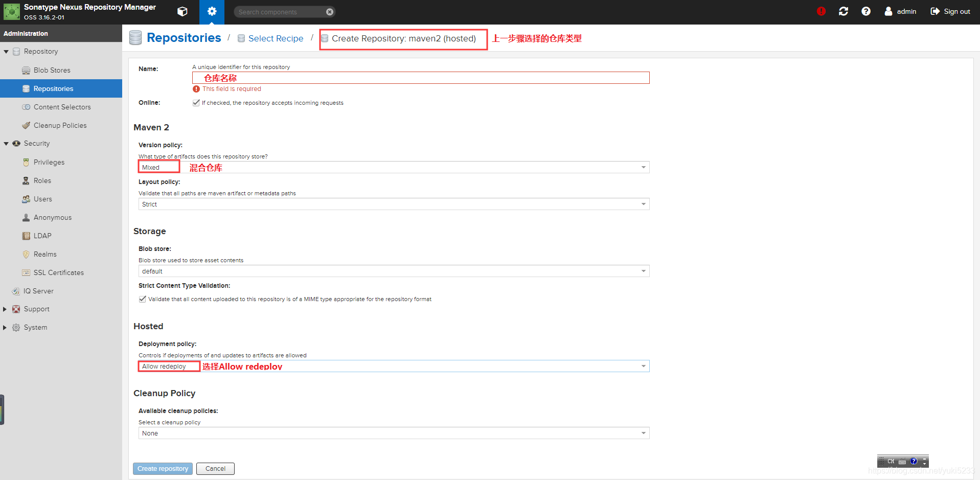This screenshot has height=480, width=980.
Task: Click the Privileges icon
Action: pos(26,163)
